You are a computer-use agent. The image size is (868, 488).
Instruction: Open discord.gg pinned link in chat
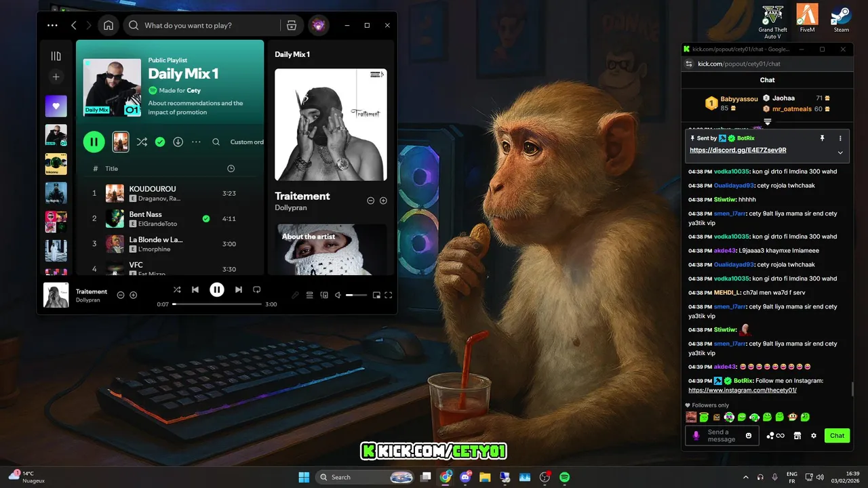(x=738, y=150)
